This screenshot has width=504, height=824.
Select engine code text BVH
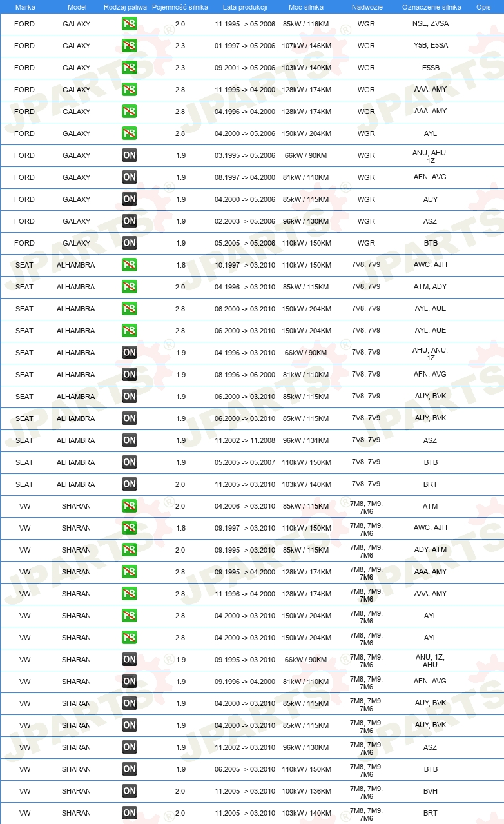(x=431, y=791)
